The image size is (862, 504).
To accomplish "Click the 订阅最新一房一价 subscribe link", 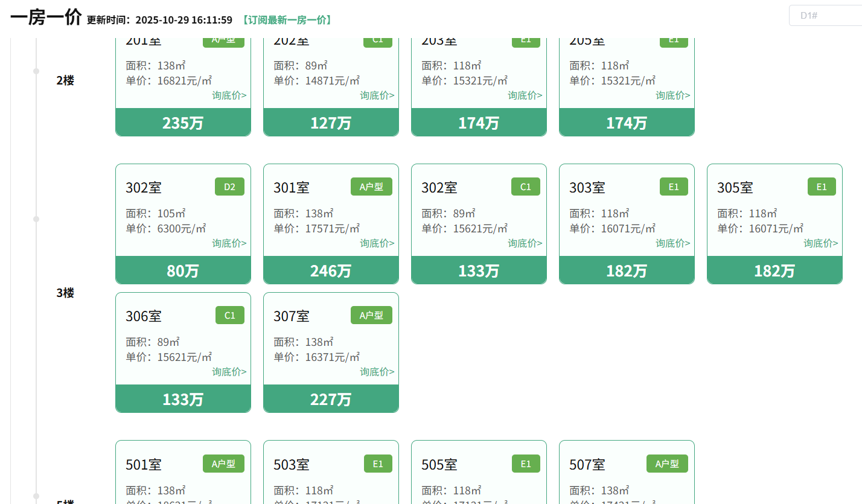I will pyautogui.click(x=286, y=20).
